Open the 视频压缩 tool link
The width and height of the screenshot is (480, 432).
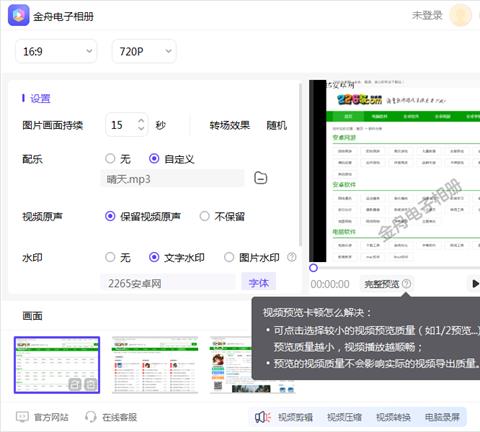click(x=344, y=417)
